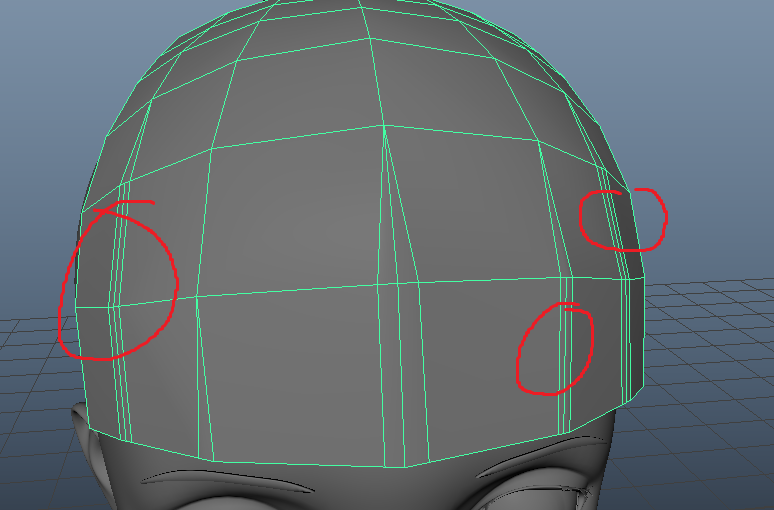Select the eyebrow under the cap's right side

[541, 455]
